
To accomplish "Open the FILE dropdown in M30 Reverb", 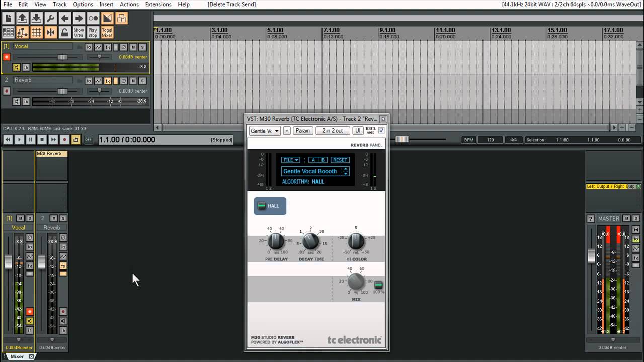I will click(x=291, y=160).
